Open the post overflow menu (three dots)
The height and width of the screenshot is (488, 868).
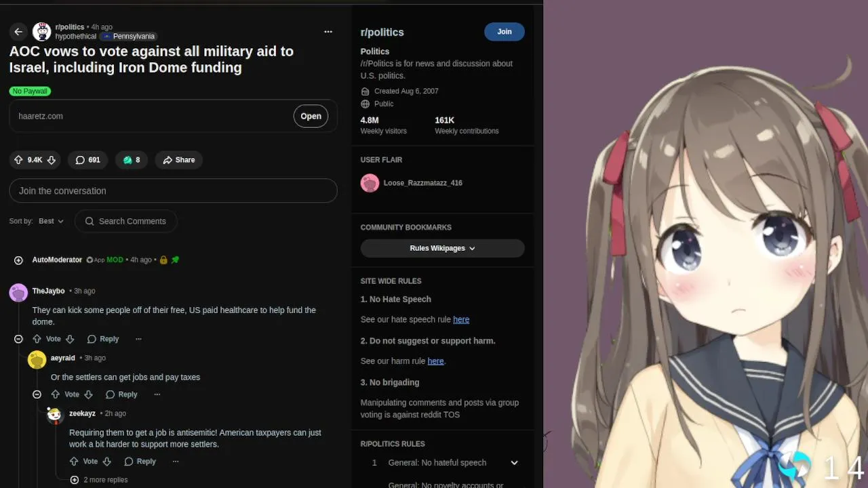(328, 32)
